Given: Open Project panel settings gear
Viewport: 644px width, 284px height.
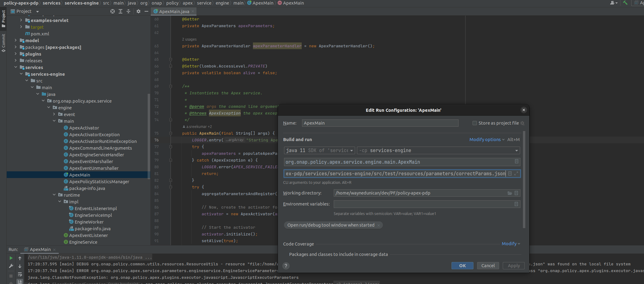Looking at the screenshot, I should click(x=139, y=11).
